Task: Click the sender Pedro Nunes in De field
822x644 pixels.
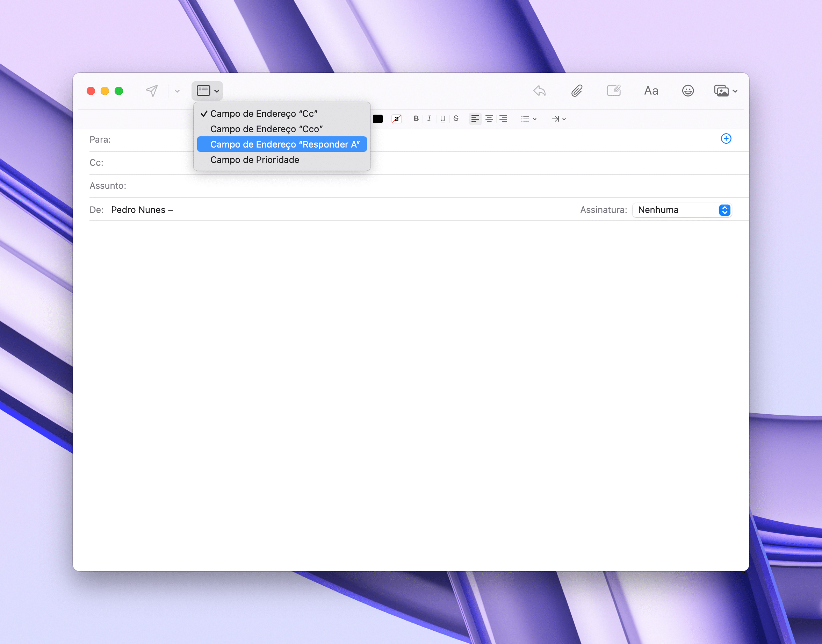Action: click(x=142, y=210)
